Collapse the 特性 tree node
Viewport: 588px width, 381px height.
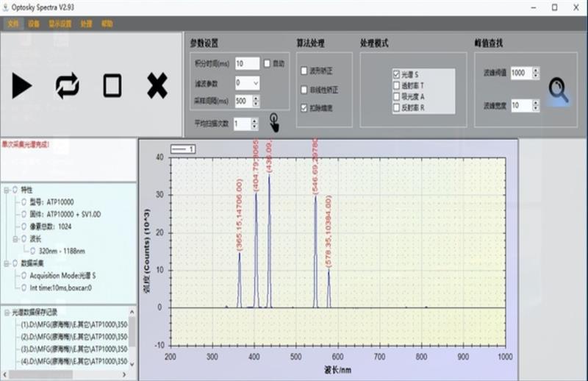(x=6, y=190)
